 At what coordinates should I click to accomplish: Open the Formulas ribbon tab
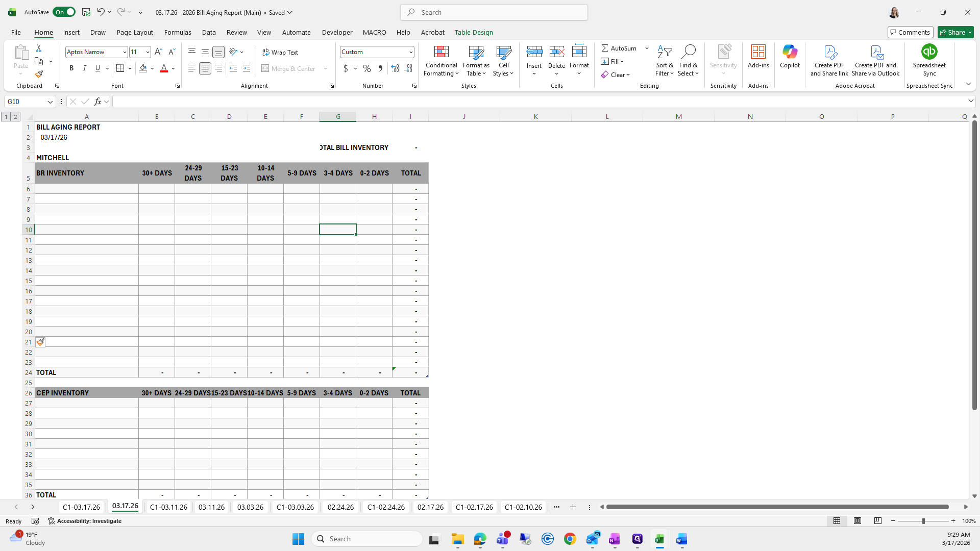tap(178, 32)
